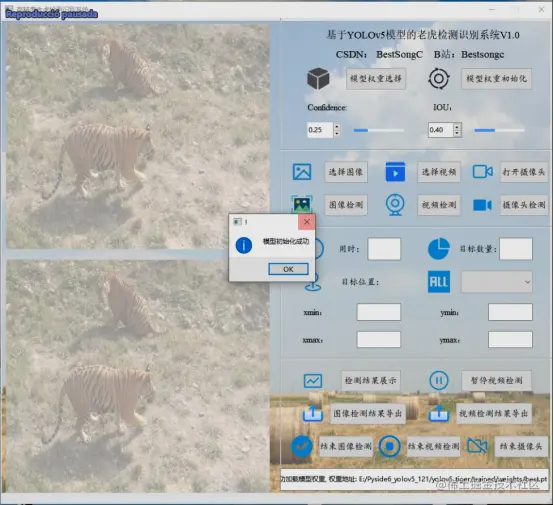This screenshot has width=554, height=505.
Task: Click the blue ALL icon
Action: click(439, 282)
